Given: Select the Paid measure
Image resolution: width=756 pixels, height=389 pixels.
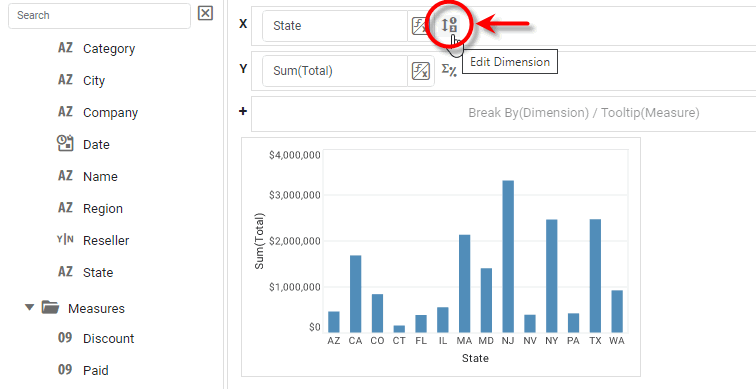Looking at the screenshot, I should [x=95, y=370].
